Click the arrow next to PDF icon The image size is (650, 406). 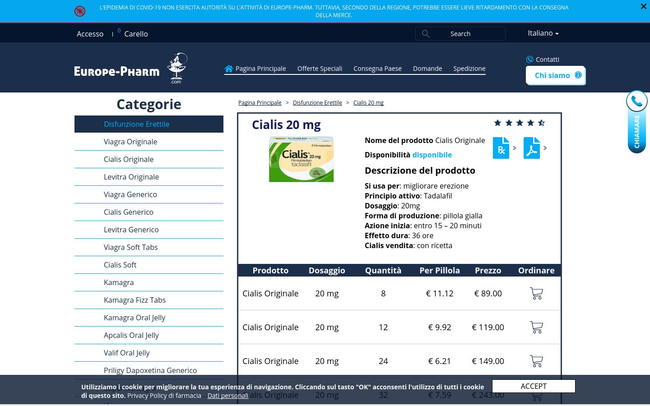tap(545, 148)
